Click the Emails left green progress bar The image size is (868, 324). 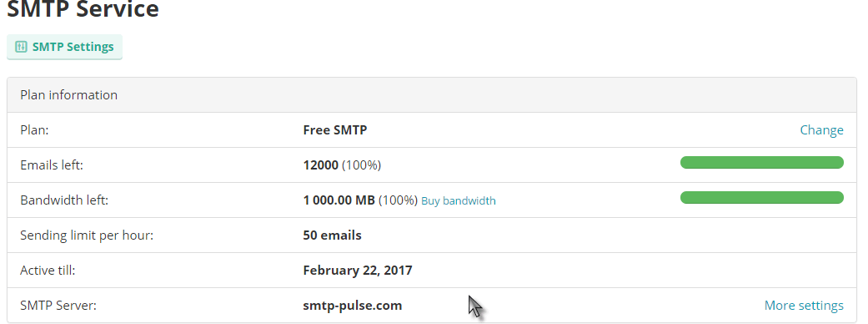(x=762, y=163)
